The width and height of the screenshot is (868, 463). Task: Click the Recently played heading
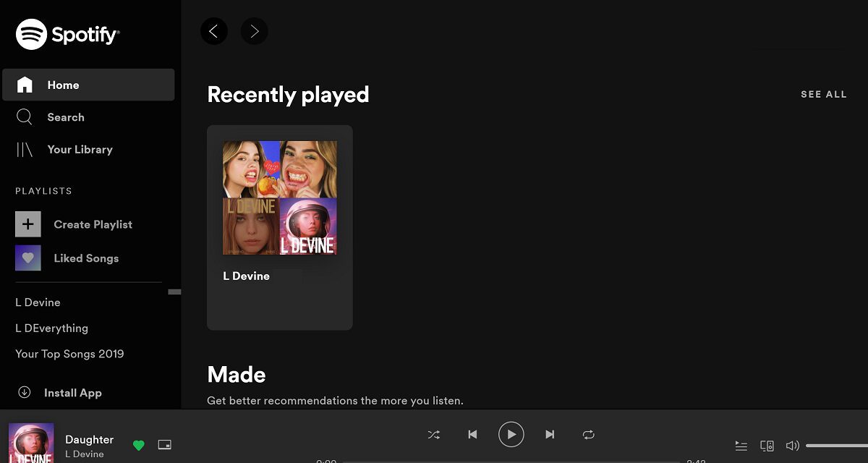(x=288, y=95)
